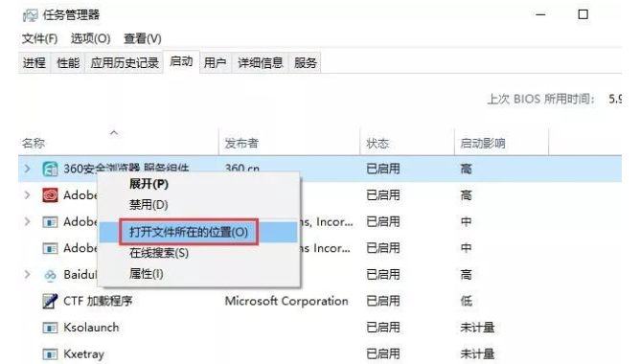This screenshot has width=640, height=364.
Task: Switch to the 用户 tab
Action: pos(216,63)
